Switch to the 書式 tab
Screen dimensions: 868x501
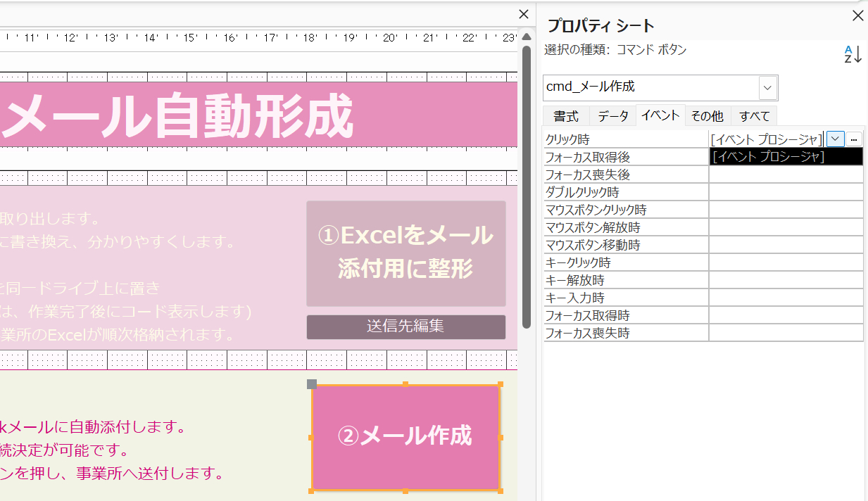pos(566,116)
